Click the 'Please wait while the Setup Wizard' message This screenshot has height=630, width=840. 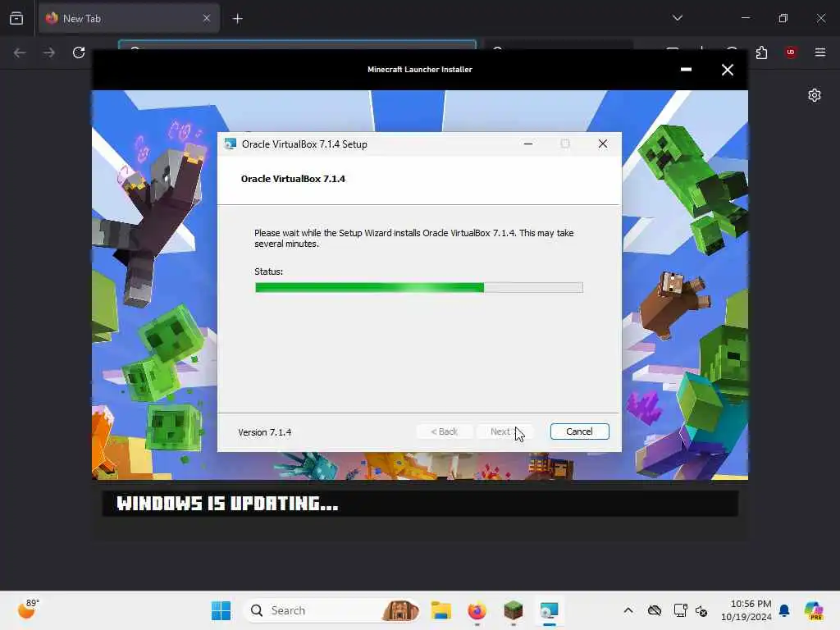pyautogui.click(x=413, y=239)
